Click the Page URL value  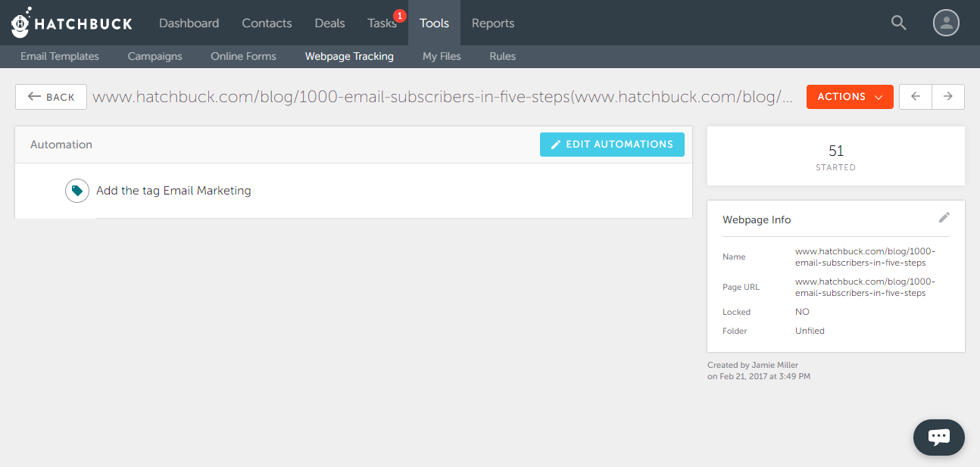pyautogui.click(x=865, y=287)
